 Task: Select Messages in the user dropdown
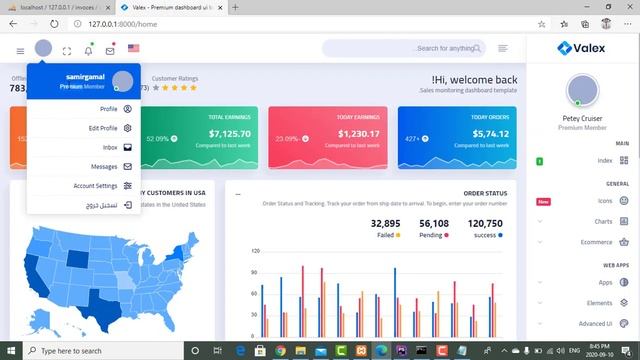coord(84,167)
